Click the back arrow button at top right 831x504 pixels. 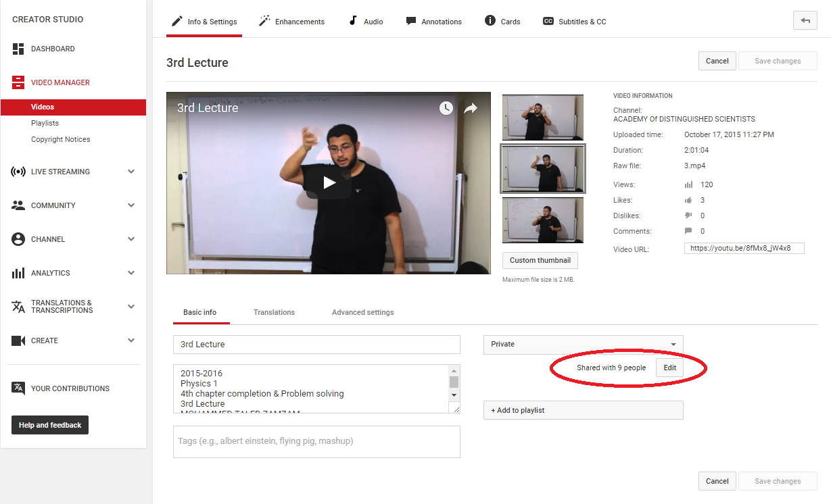(805, 21)
